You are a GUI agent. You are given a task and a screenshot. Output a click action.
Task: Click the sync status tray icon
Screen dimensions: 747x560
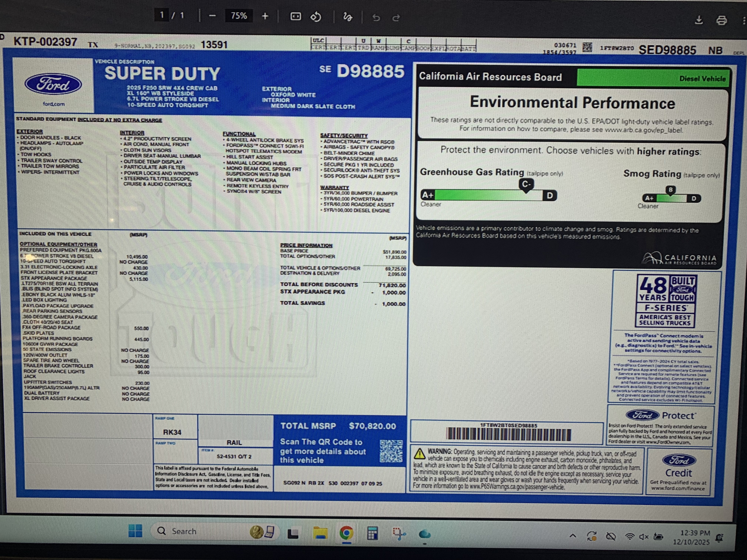[592, 536]
